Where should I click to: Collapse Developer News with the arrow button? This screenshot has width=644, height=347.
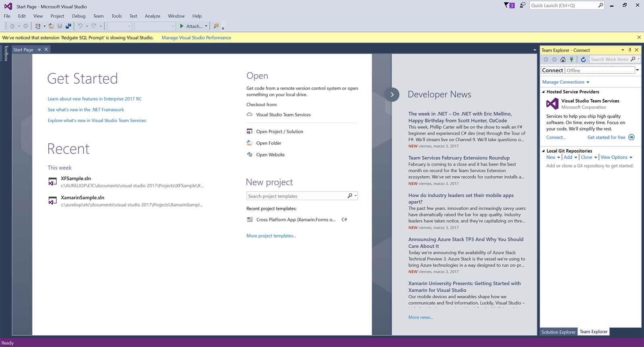tap(392, 95)
